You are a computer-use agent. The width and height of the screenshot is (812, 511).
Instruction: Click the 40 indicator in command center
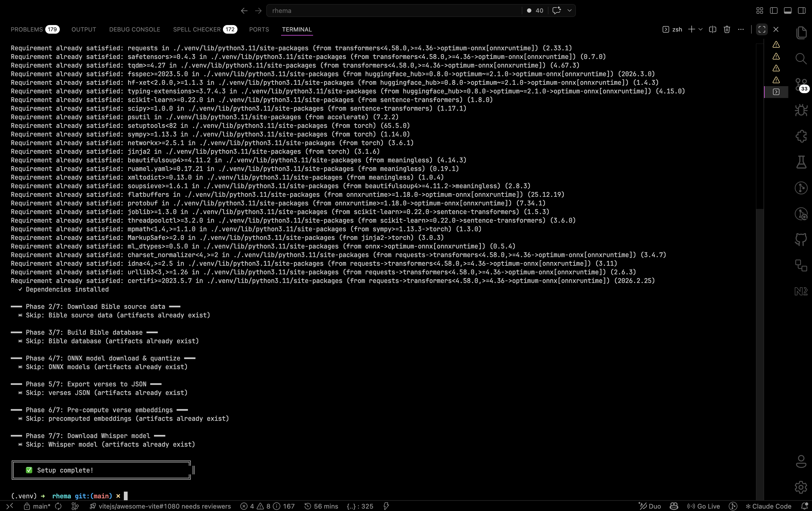click(535, 10)
